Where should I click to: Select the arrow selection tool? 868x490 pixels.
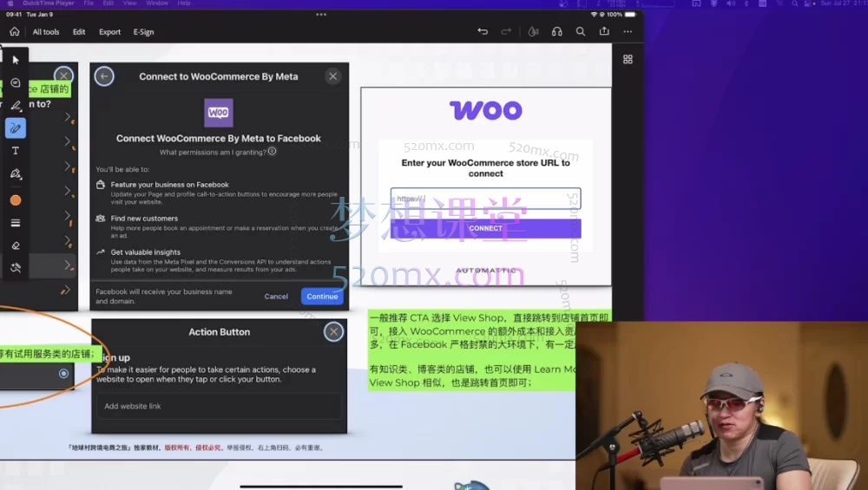15,60
